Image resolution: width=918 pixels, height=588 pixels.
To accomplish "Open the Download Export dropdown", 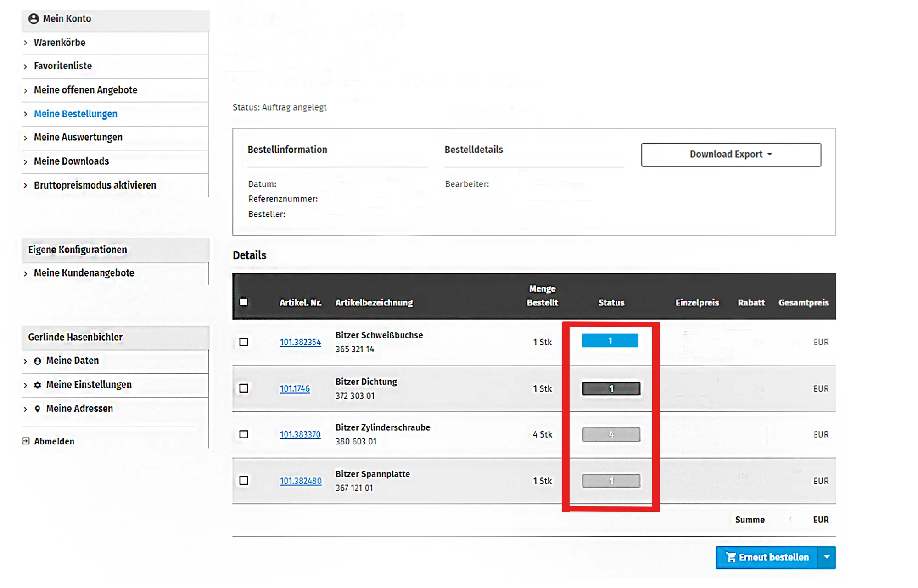I will pos(731,155).
